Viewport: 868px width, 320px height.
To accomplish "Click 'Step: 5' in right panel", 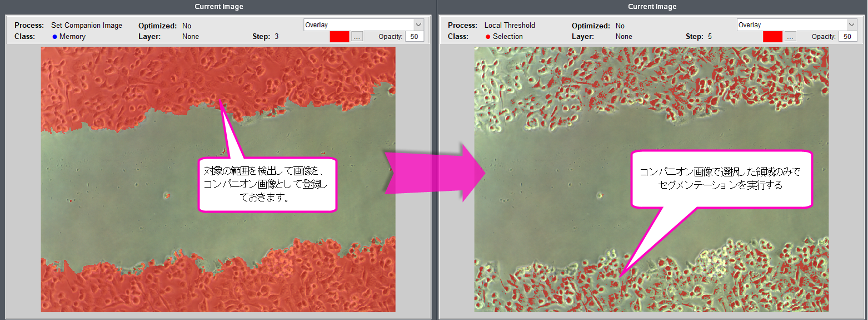I will [x=699, y=37].
